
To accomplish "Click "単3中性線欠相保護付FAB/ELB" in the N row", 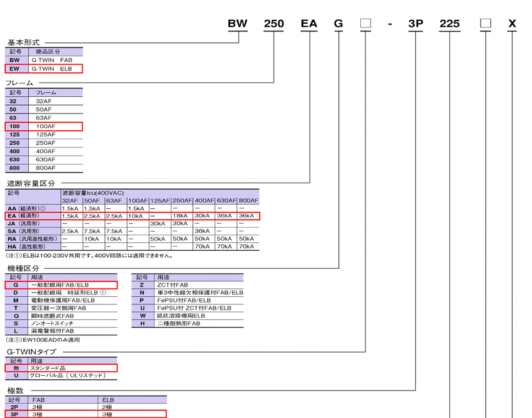I will 200,292.
